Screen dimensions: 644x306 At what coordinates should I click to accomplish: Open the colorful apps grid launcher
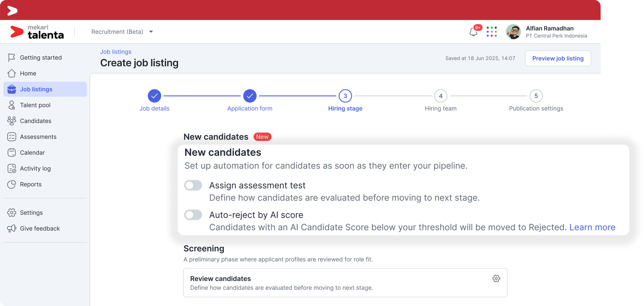tap(491, 32)
